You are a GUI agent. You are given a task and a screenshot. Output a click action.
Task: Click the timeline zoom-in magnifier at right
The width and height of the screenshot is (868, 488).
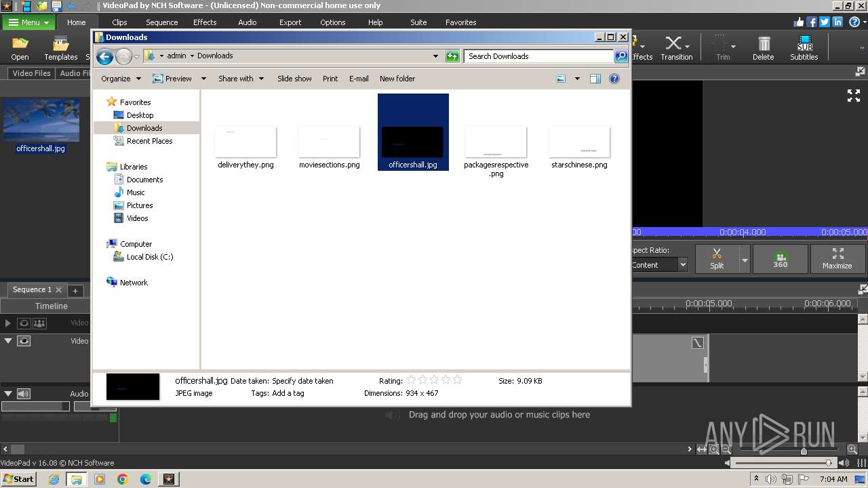point(852,449)
